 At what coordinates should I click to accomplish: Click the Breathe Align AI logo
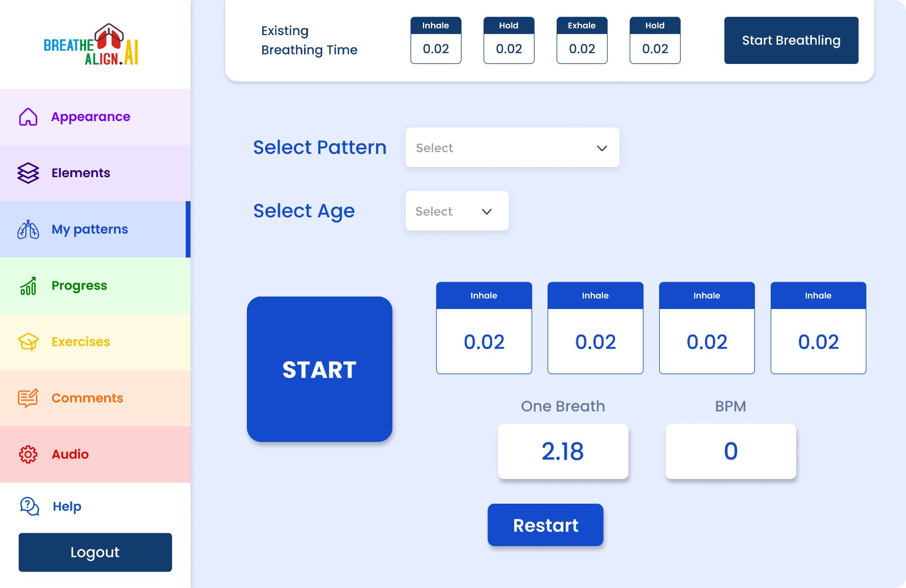(91, 45)
